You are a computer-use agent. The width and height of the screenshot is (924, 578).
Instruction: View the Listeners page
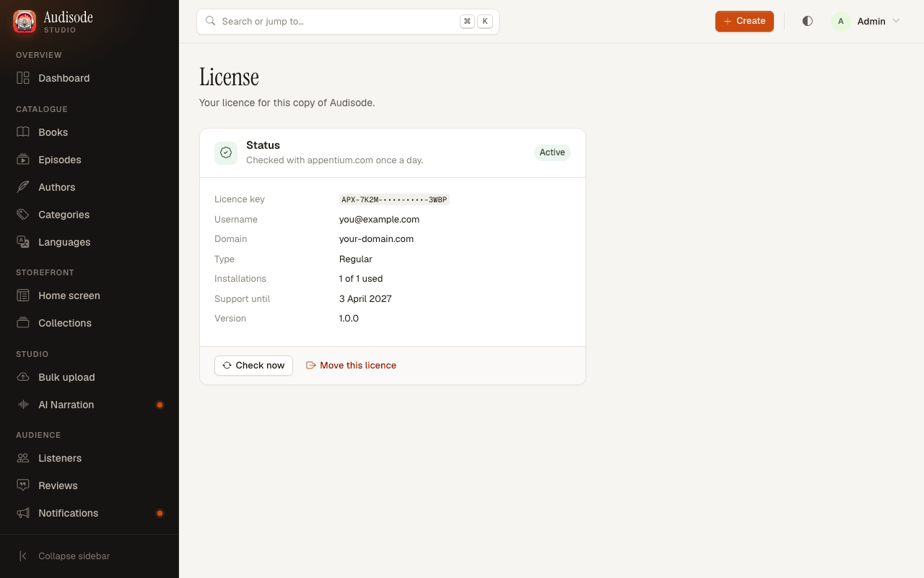point(90,458)
